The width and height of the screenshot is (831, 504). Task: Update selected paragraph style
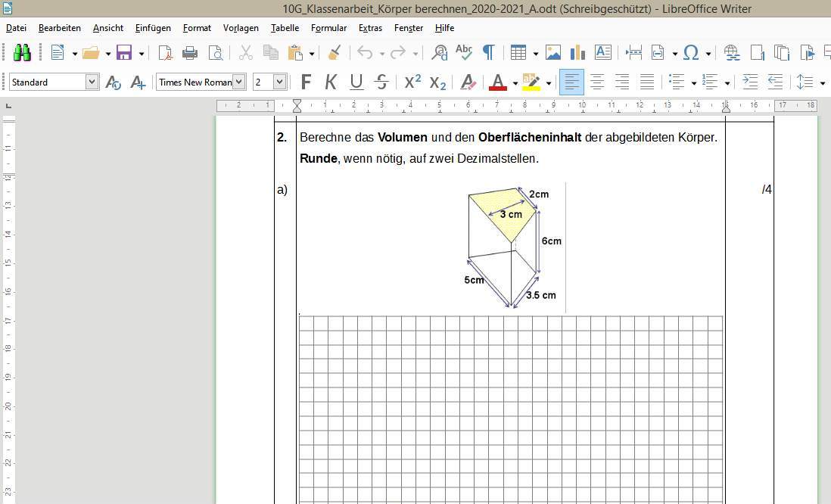(113, 82)
